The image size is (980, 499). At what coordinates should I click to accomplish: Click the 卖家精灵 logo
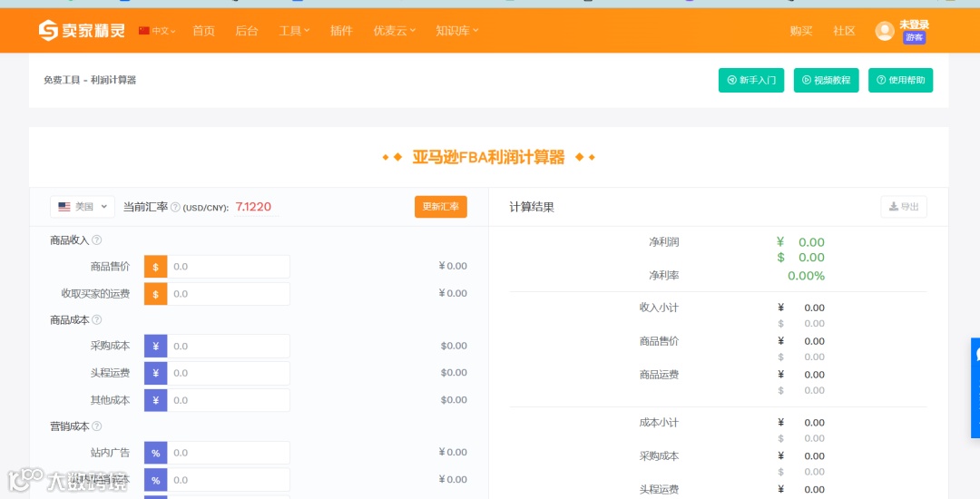tap(82, 30)
